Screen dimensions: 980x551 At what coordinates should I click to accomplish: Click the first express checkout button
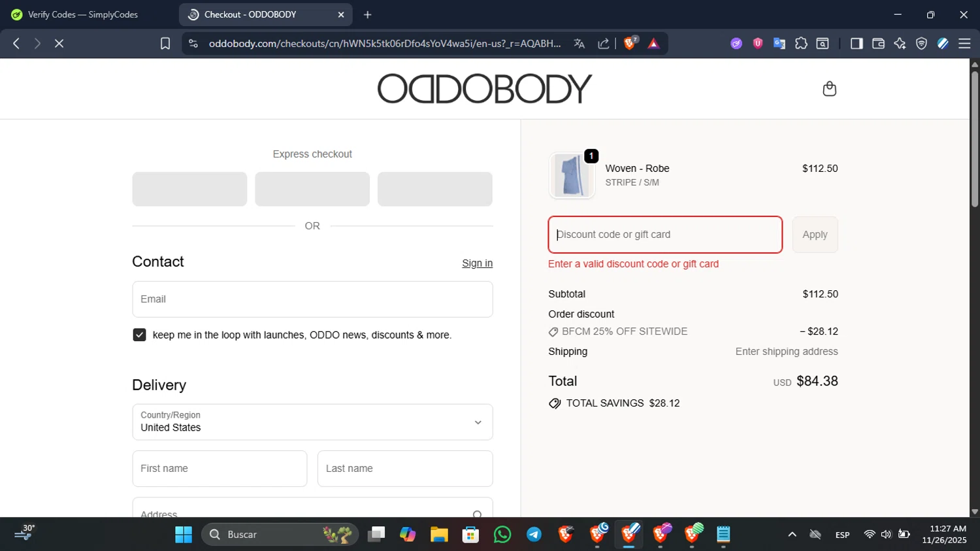point(189,189)
